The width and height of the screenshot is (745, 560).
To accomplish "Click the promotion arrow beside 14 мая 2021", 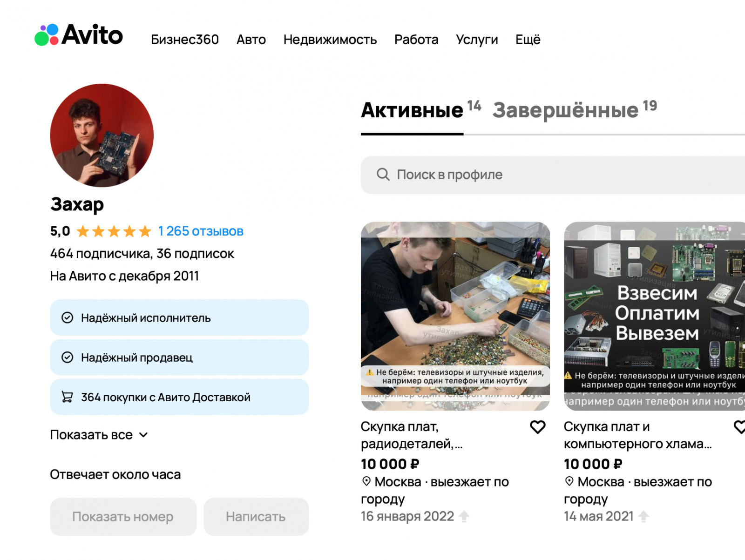I will pos(644,516).
